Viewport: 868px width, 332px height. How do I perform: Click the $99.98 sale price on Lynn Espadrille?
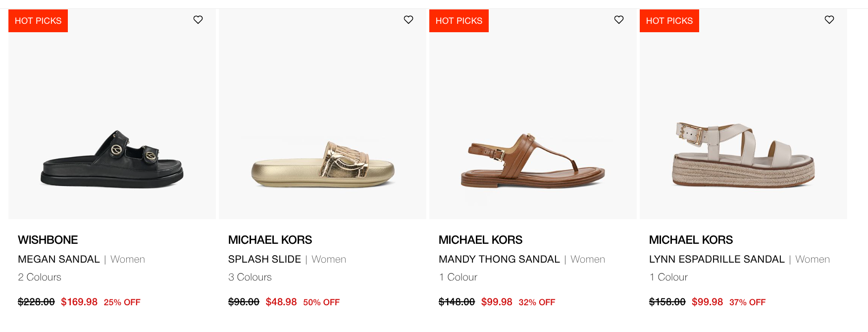pos(707,301)
